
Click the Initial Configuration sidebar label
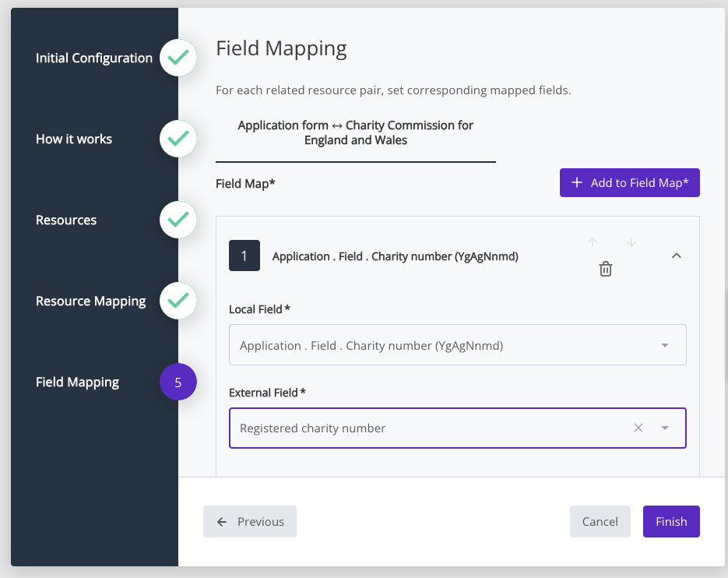tap(94, 58)
